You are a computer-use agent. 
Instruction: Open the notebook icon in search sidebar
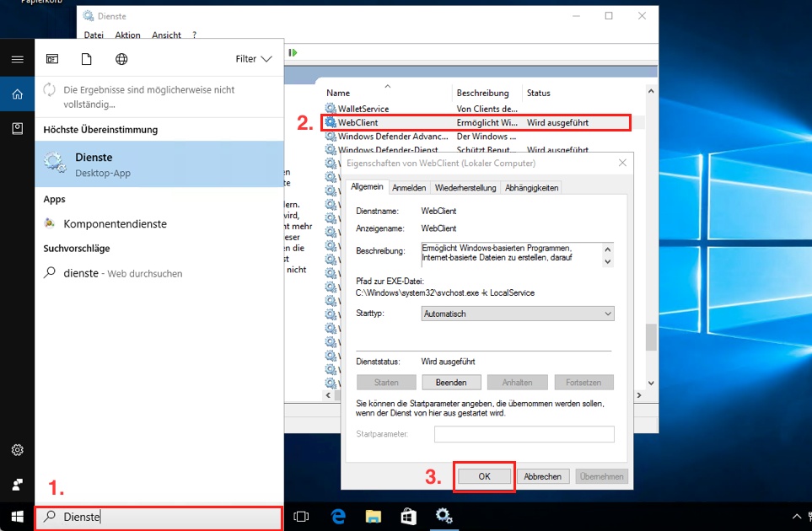coord(17,128)
